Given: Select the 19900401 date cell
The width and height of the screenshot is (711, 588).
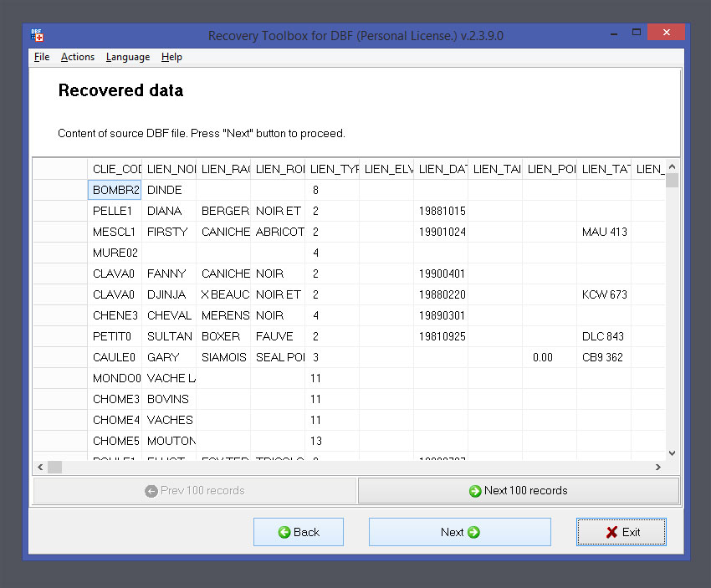Looking at the screenshot, I should click(441, 274).
